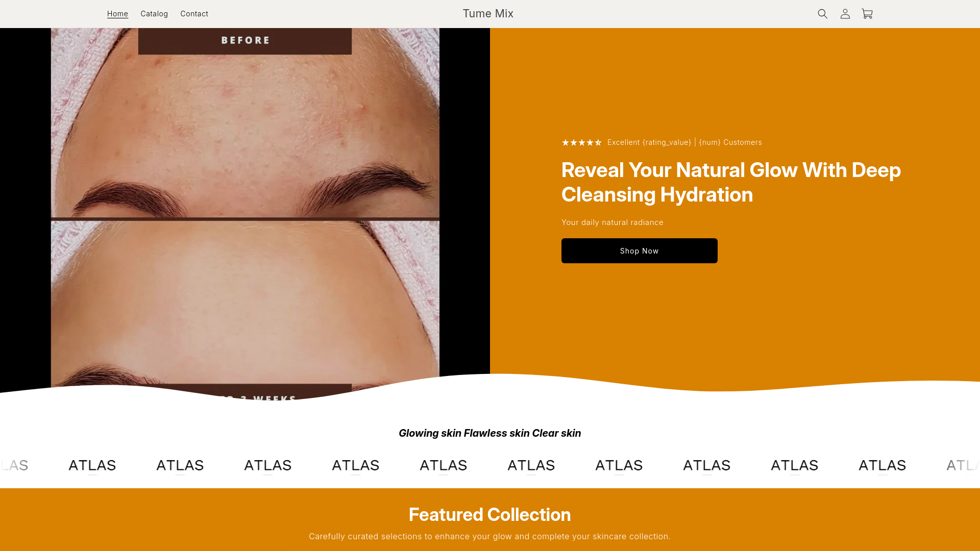Viewport: 980px width, 551px height.
Task: Click the first fully visible ATLAS logo
Action: (92, 466)
